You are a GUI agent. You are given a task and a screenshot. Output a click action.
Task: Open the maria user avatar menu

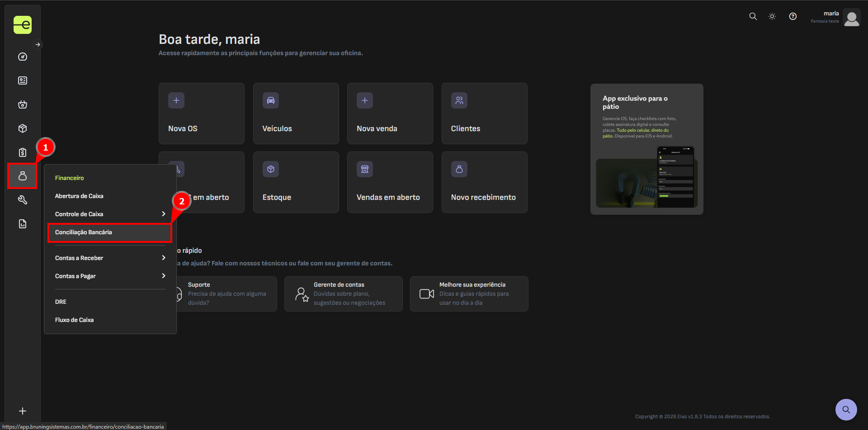tap(852, 18)
